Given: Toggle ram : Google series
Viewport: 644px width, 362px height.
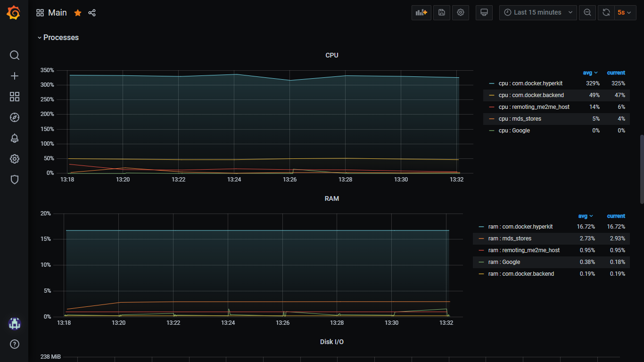Looking at the screenshot, I should [x=504, y=262].
